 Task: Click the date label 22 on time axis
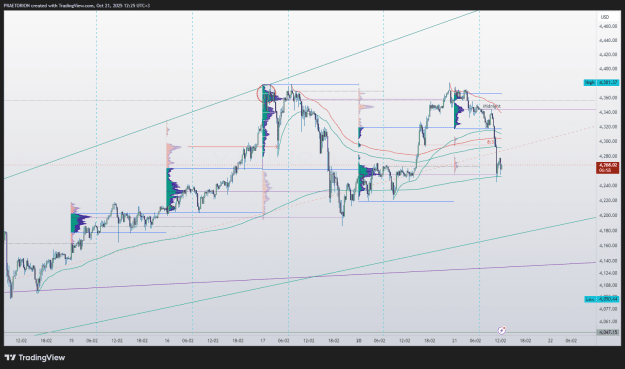(550, 341)
